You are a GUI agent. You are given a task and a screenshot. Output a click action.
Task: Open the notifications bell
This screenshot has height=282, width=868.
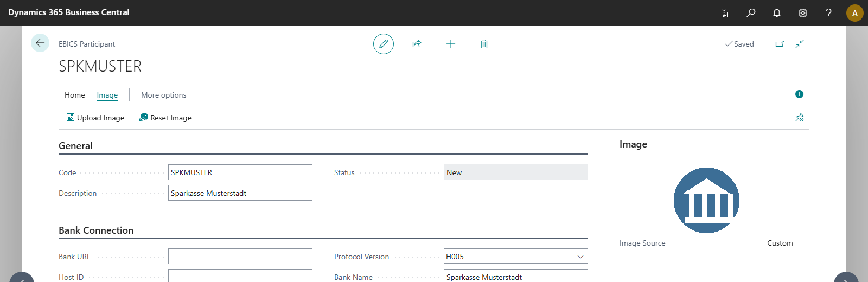pyautogui.click(x=777, y=13)
